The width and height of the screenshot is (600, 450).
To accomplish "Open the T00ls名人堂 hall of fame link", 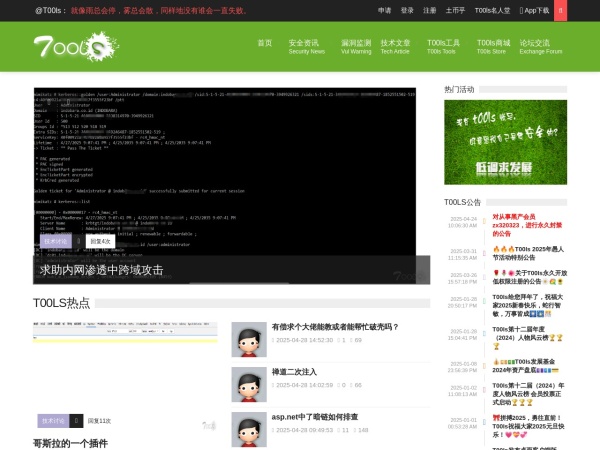I will (x=492, y=10).
